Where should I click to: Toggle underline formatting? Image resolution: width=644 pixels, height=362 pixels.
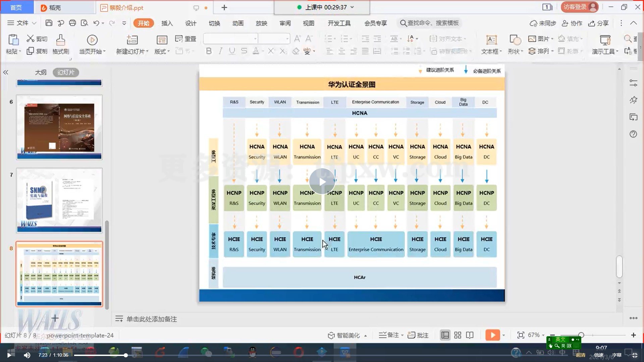[x=232, y=51]
